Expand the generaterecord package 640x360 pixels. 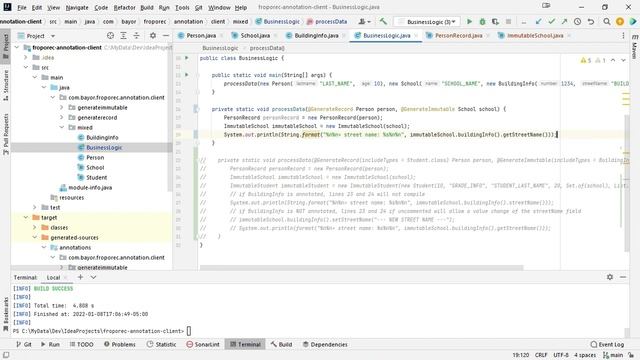(62, 118)
